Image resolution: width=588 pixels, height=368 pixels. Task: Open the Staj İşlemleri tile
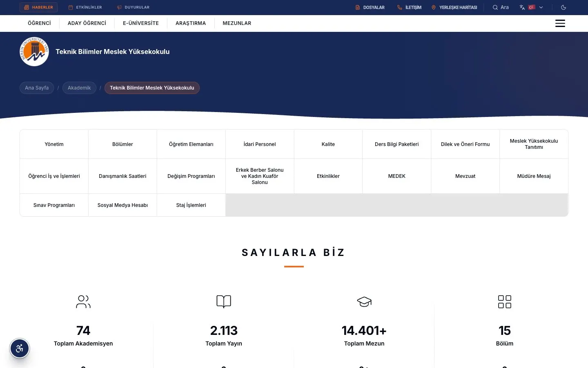click(x=191, y=205)
